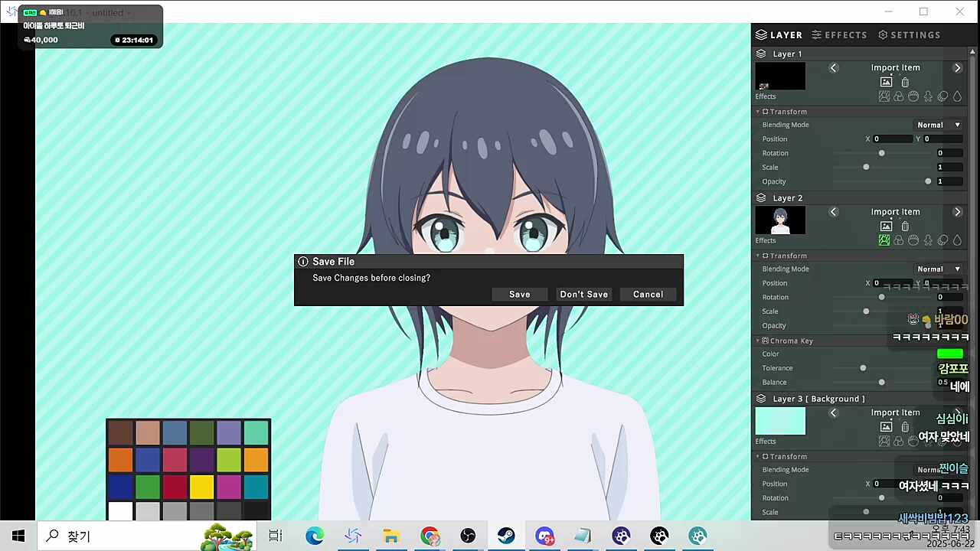This screenshot has height=551, width=980.
Task: Delete Layer 1 item with trash icon
Action: click(x=905, y=82)
